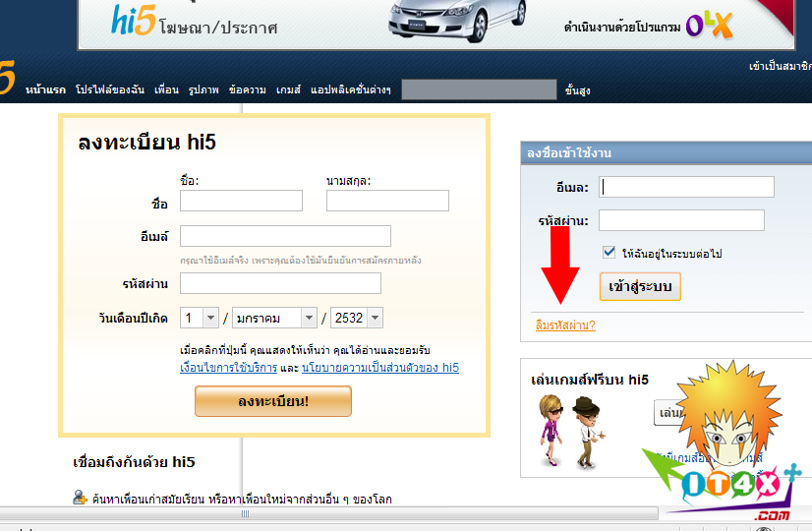Open 'รูปภาพ' in the navigation bar

click(203, 89)
